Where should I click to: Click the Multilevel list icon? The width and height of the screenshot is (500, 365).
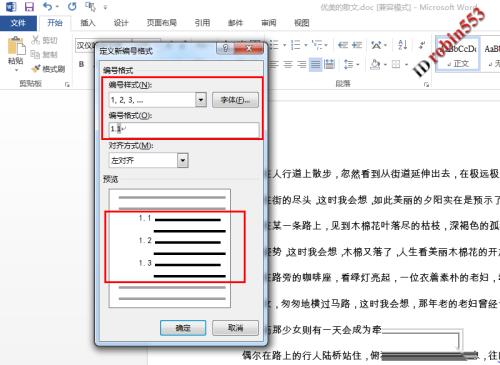coord(317,45)
